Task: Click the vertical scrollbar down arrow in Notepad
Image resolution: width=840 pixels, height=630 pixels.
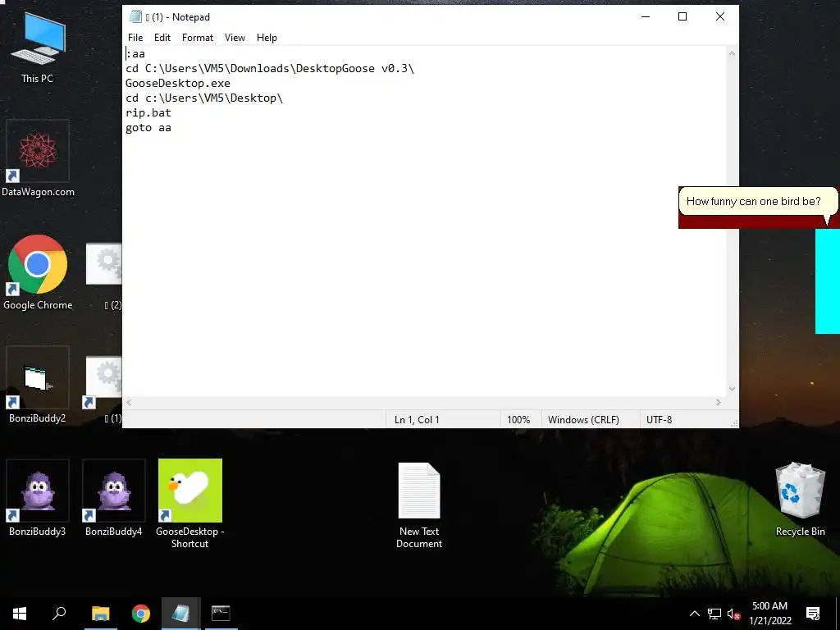Action: 732,389
